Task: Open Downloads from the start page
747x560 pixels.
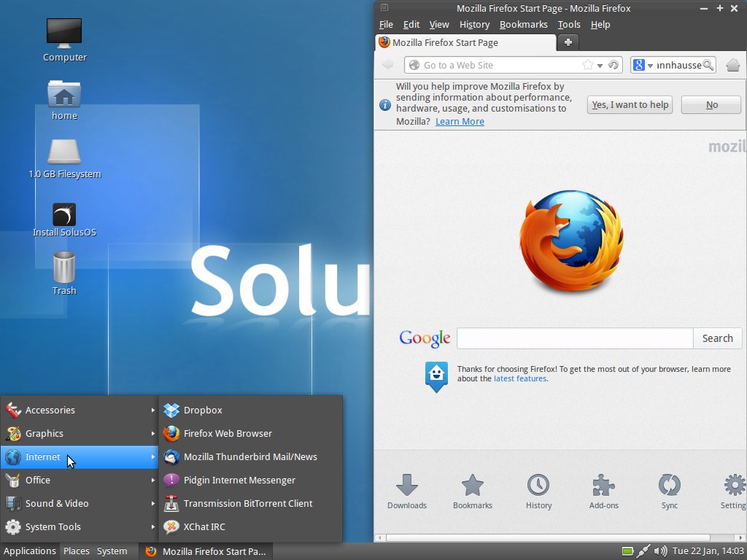Action: click(x=407, y=491)
